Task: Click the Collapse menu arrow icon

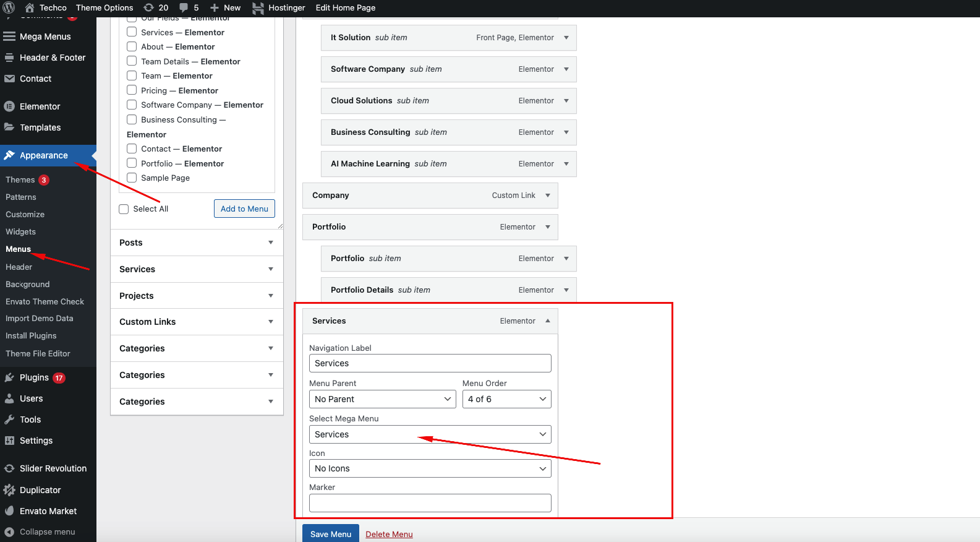Action: [x=9, y=531]
